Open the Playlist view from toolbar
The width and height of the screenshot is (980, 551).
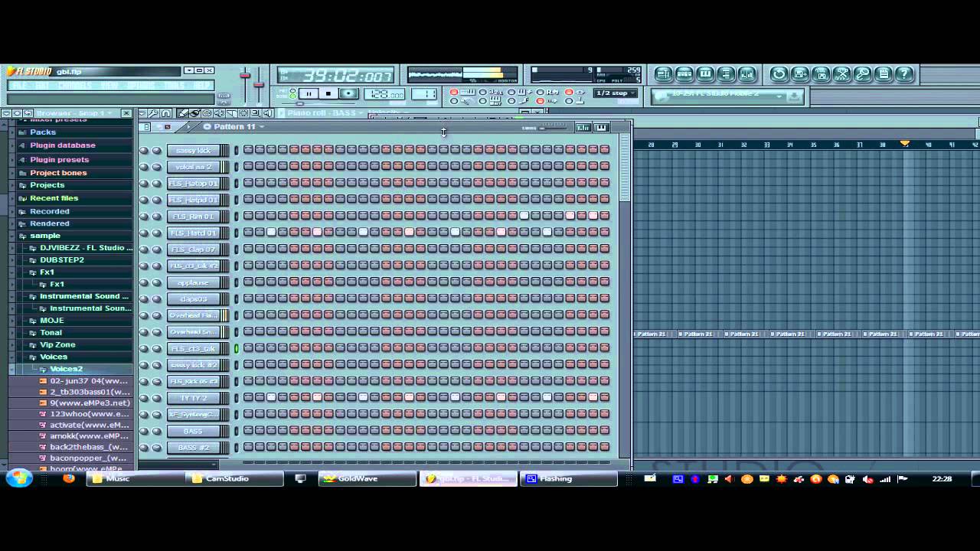[x=664, y=74]
